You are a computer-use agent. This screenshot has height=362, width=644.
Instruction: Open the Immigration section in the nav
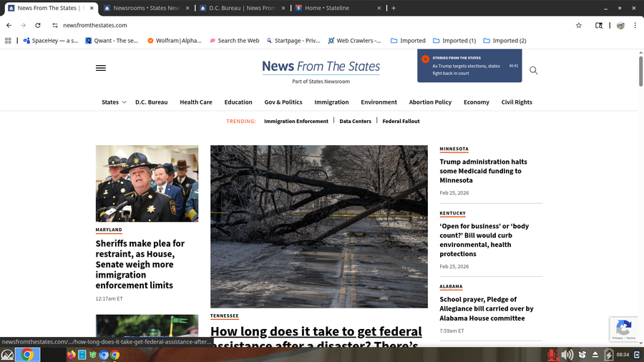331,102
